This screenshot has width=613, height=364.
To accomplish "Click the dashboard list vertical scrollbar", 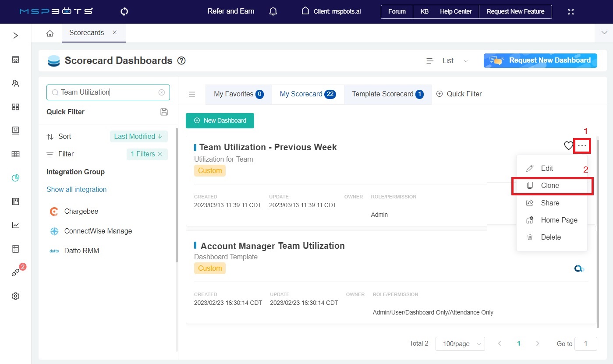I will coord(597,232).
